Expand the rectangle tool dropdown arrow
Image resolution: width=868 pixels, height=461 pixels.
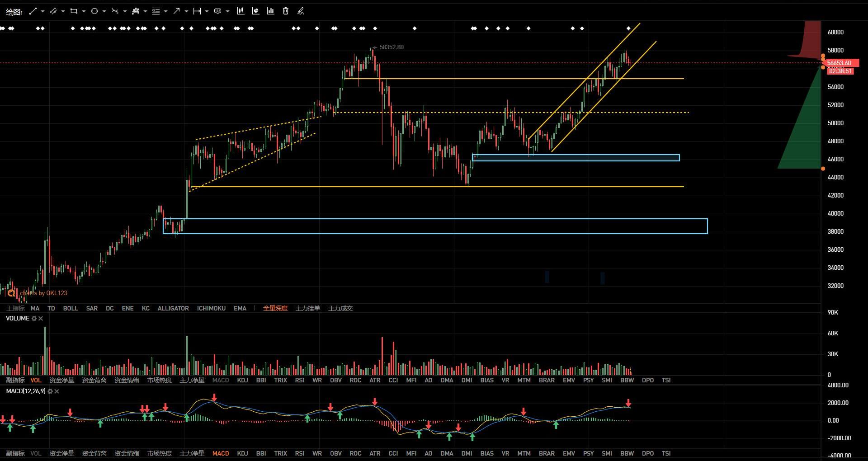(84, 11)
